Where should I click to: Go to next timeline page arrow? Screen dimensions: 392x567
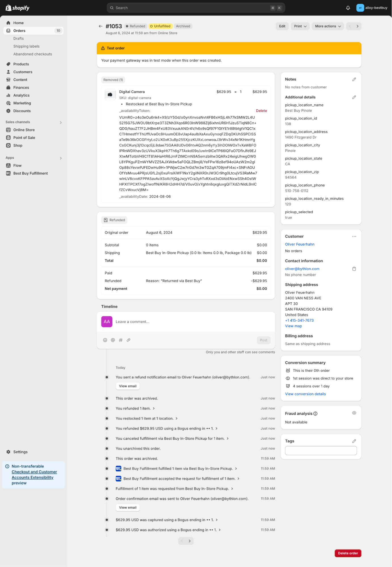click(x=189, y=541)
